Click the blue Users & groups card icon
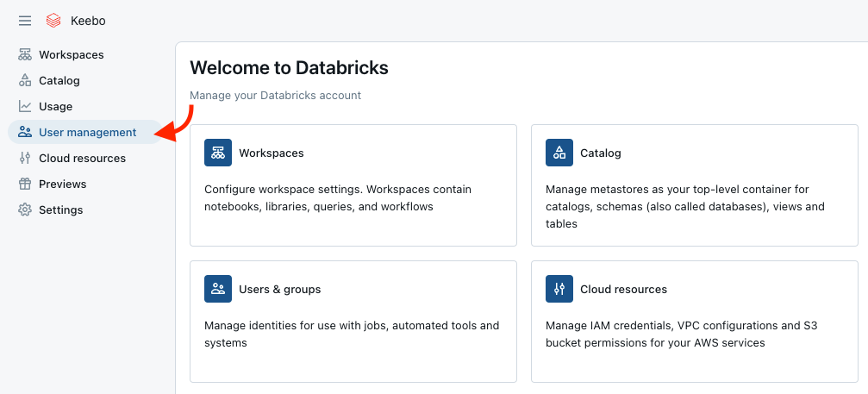The image size is (868, 394). tap(218, 289)
